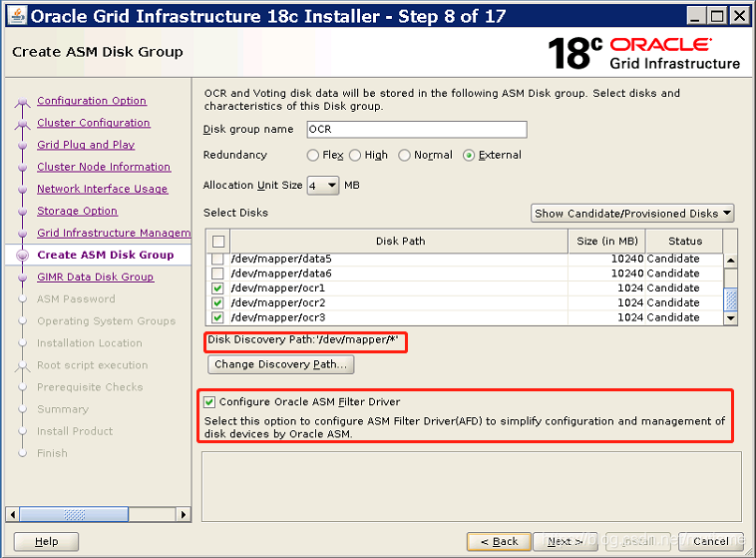Screen dimensions: 756x558
Task: Minimize the installer window
Action: [695, 16]
